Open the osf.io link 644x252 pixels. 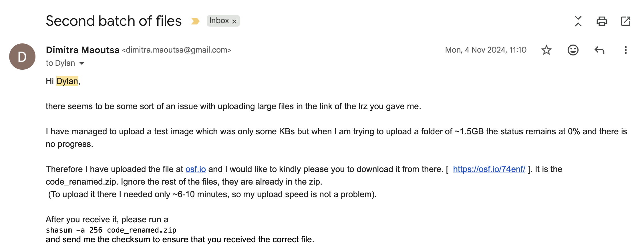(x=195, y=169)
